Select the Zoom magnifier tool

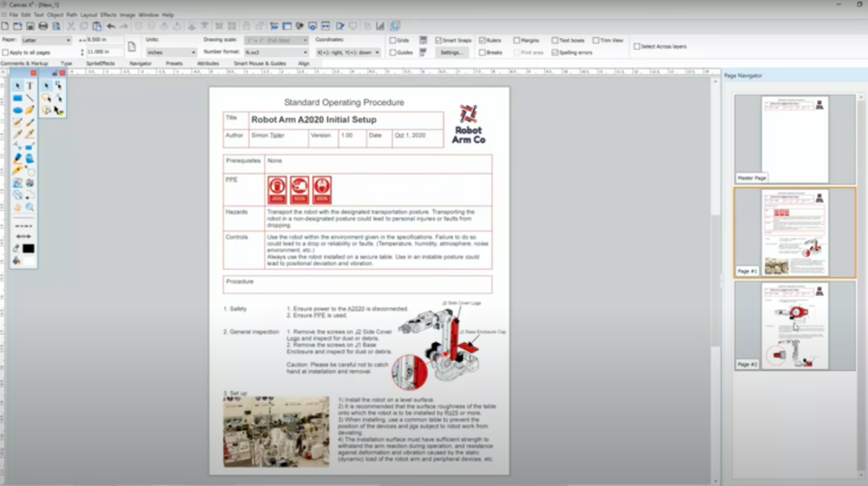click(x=30, y=207)
